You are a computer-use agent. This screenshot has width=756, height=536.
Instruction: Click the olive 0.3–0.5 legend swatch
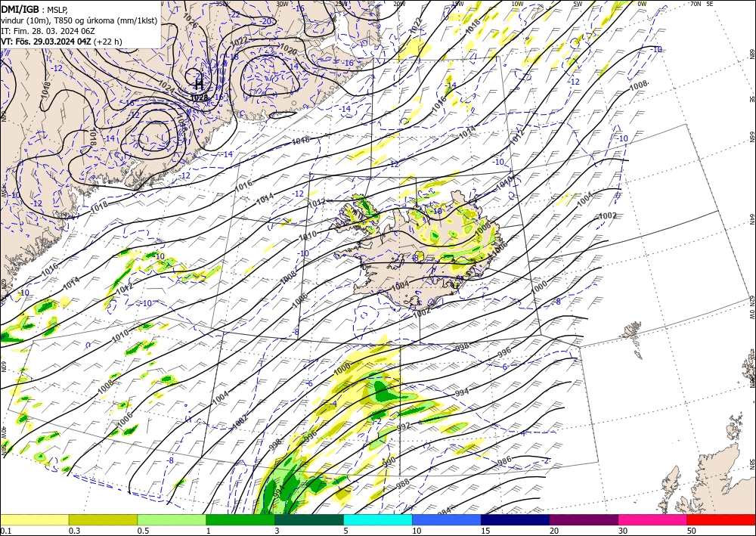coord(103,519)
